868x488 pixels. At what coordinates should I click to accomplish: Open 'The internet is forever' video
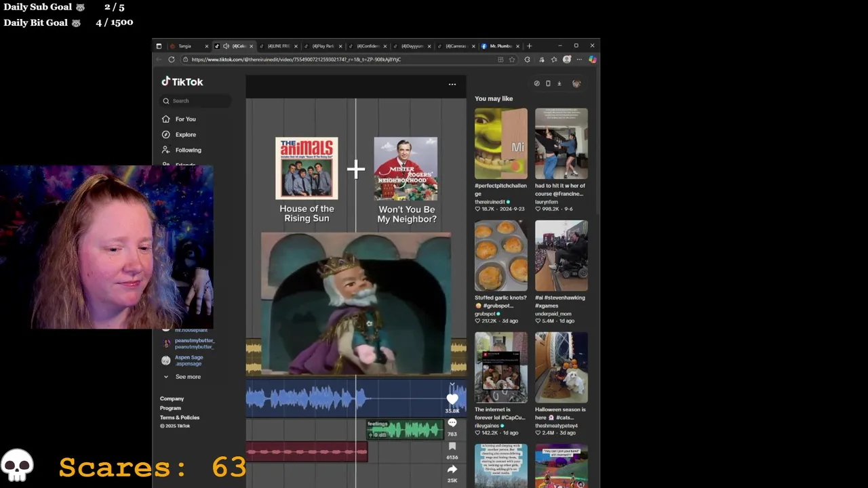coord(500,367)
